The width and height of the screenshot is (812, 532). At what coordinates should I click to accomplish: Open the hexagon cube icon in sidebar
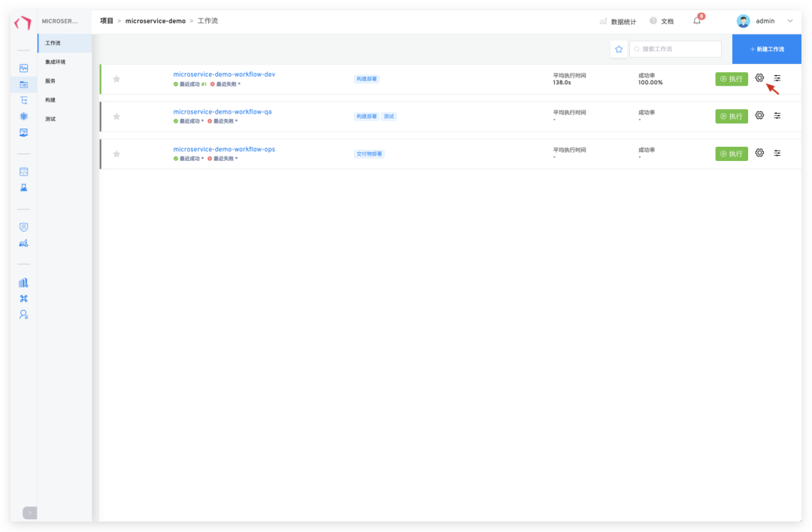coord(24,116)
